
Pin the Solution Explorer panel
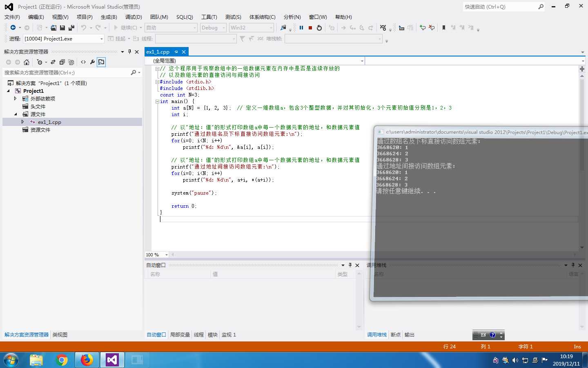tap(129, 52)
